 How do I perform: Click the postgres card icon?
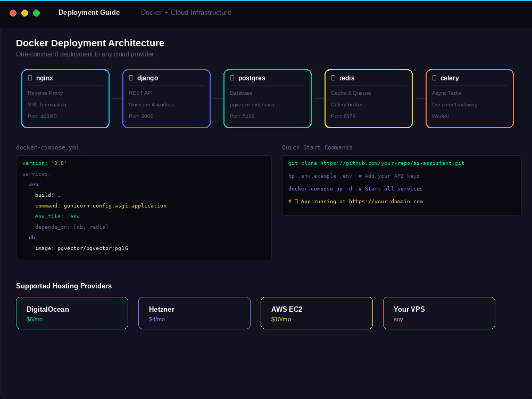pos(232,78)
